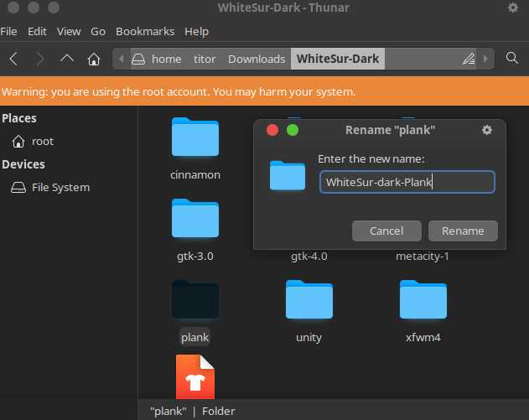Open the Thunar window gear menu
529x420 pixels.
click(513, 8)
